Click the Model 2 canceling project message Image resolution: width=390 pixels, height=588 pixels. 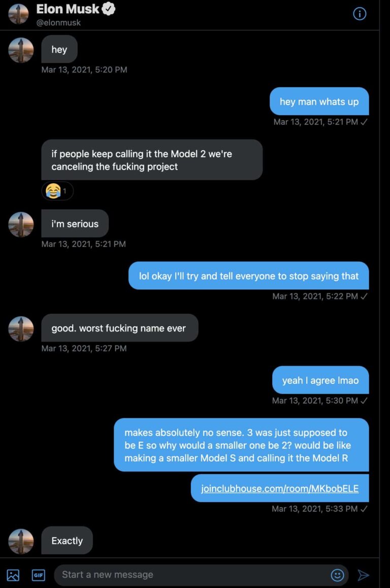152,160
